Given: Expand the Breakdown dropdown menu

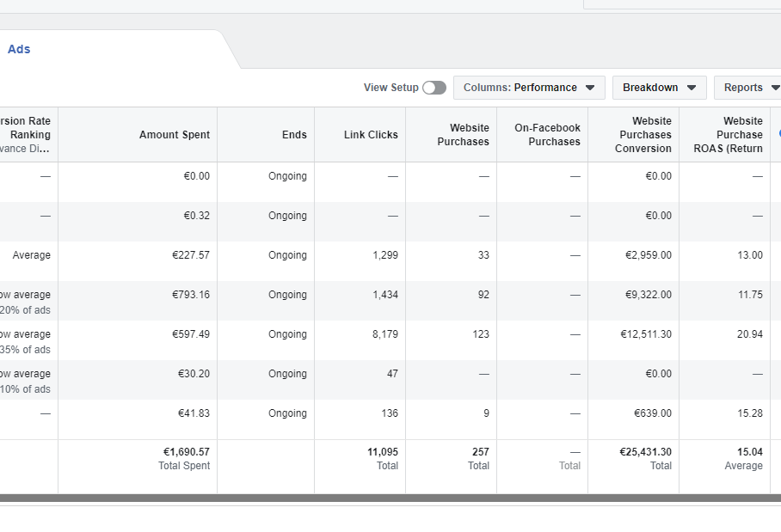Looking at the screenshot, I should (x=659, y=88).
